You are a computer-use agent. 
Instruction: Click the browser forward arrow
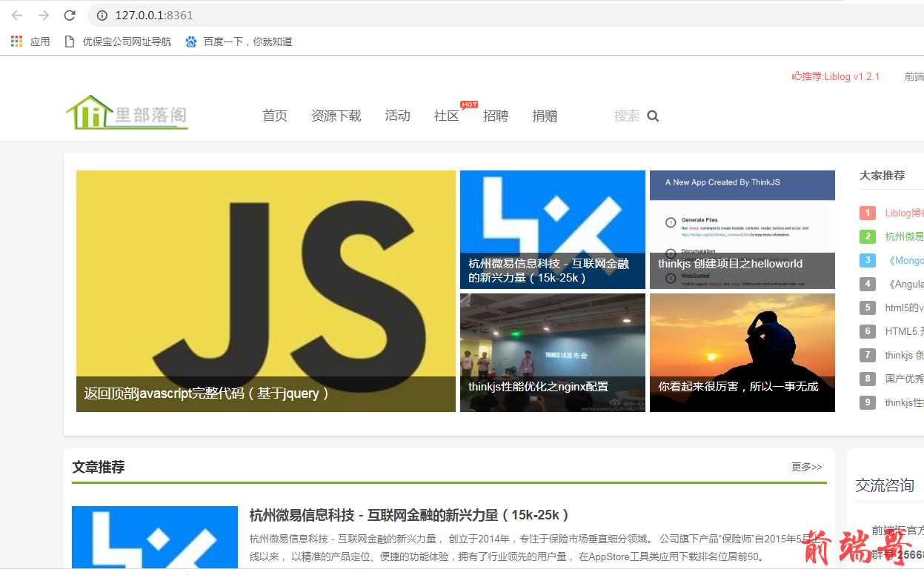click(44, 15)
